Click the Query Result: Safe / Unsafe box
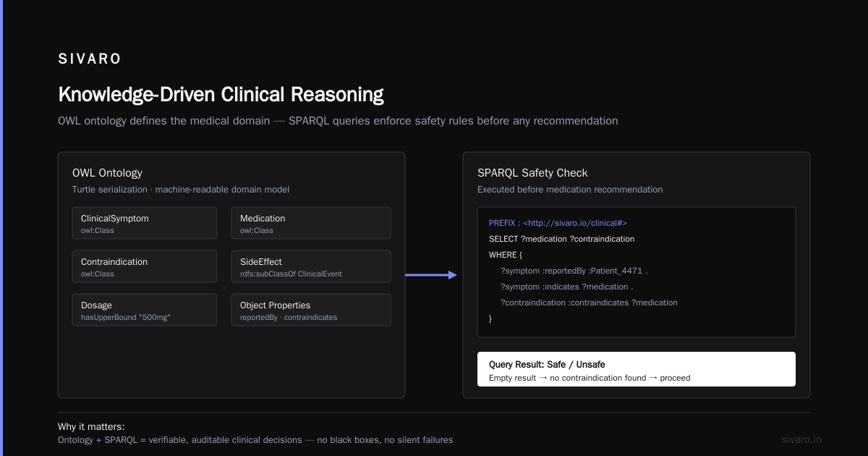This screenshot has height=456, width=868. tap(637, 369)
